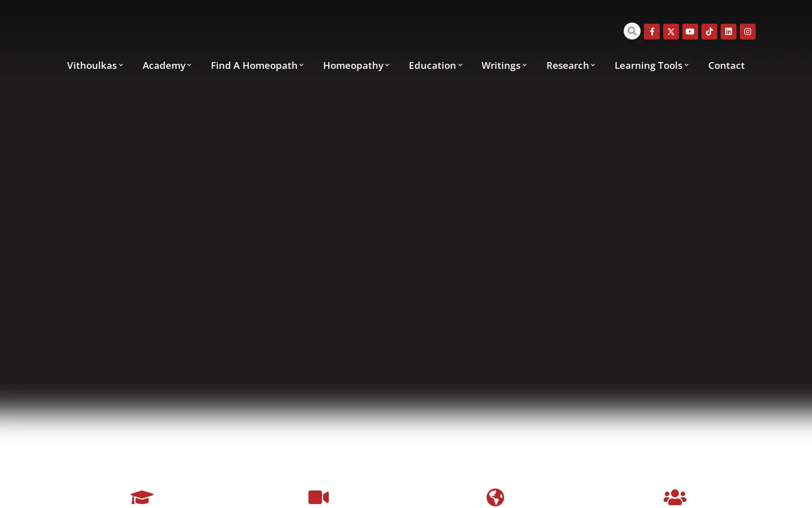Expand the Find A Homeopath chevron
Viewport: 812px width, 508px height.
tap(301, 65)
